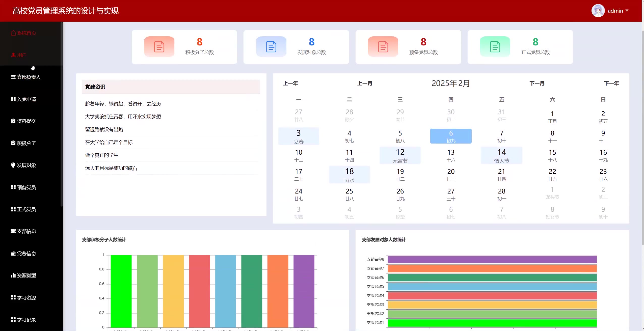Go to previous month with 上一月
The image size is (644, 331).
(365, 83)
